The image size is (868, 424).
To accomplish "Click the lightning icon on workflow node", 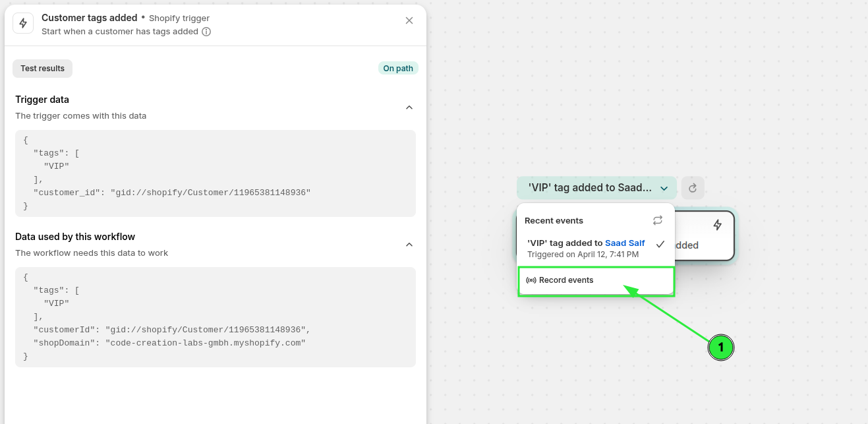I will pyautogui.click(x=718, y=225).
